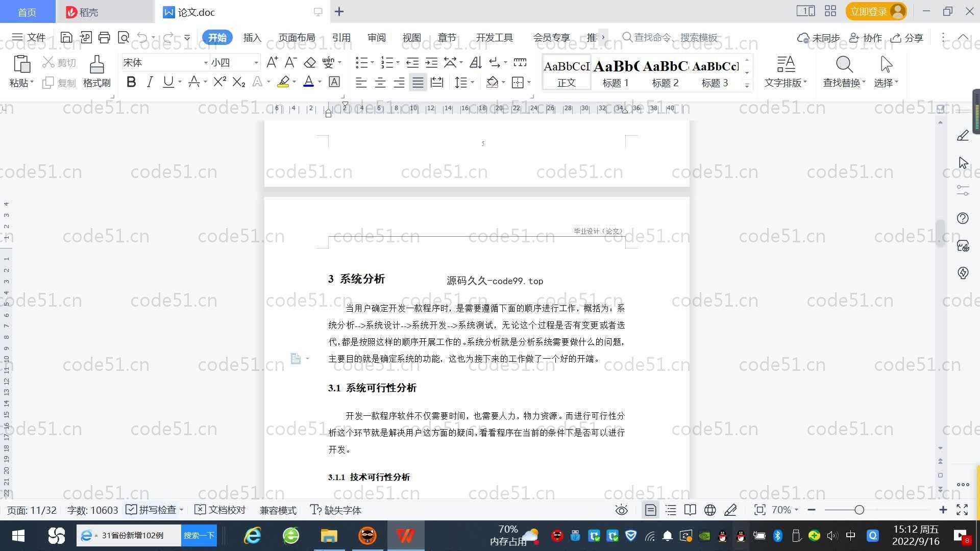Open the font size 小四 dropdown
The image size is (980, 551).
click(x=256, y=63)
